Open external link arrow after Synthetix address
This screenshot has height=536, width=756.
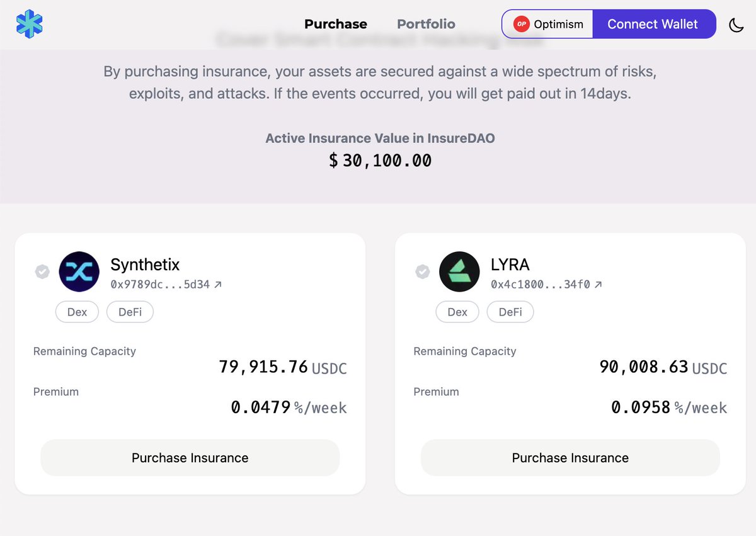click(218, 285)
